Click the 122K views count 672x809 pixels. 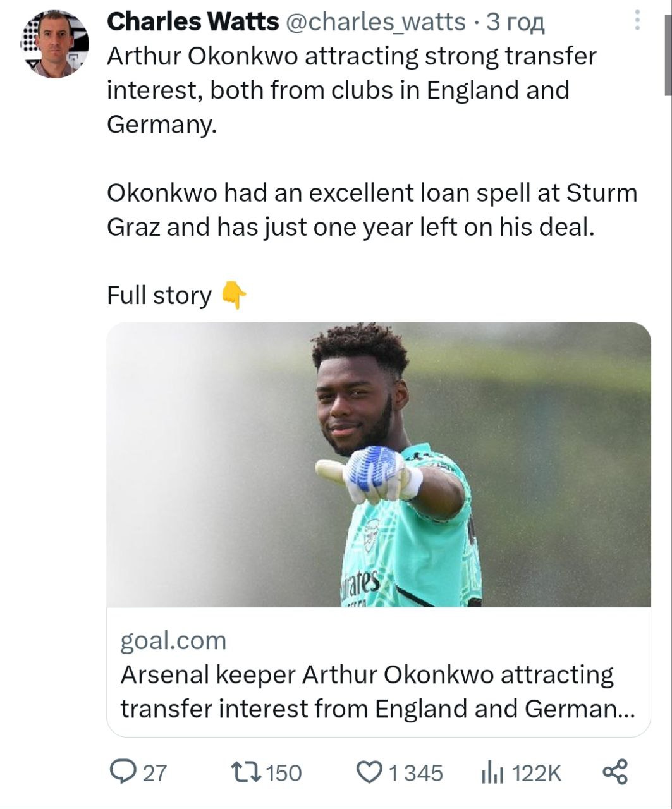tap(536, 772)
